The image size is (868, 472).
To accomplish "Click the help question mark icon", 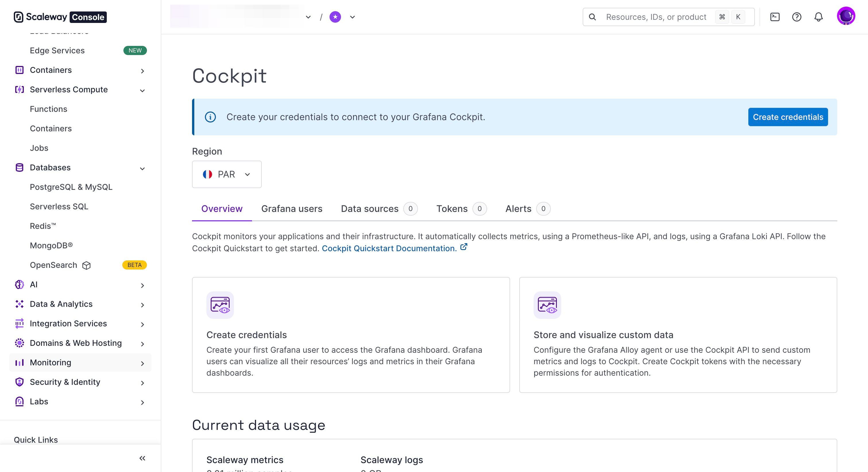I will pyautogui.click(x=797, y=17).
